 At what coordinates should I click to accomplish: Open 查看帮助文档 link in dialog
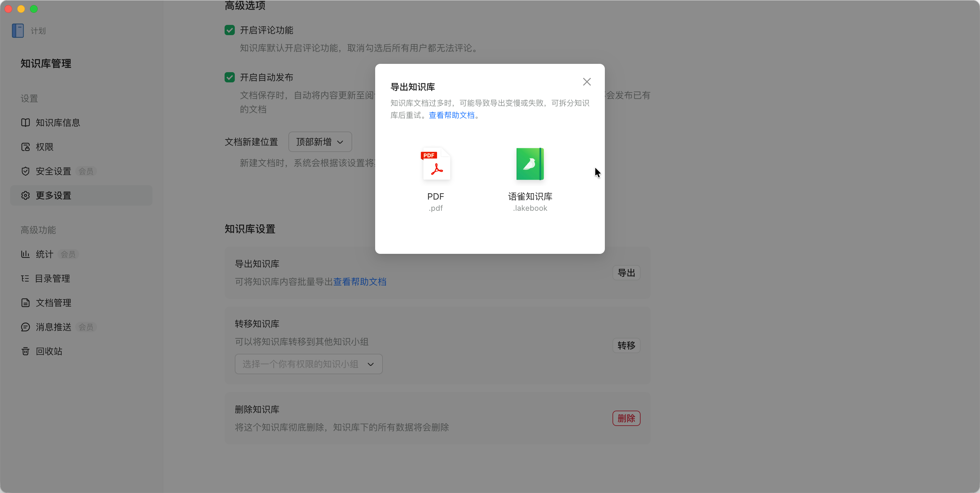click(x=452, y=115)
